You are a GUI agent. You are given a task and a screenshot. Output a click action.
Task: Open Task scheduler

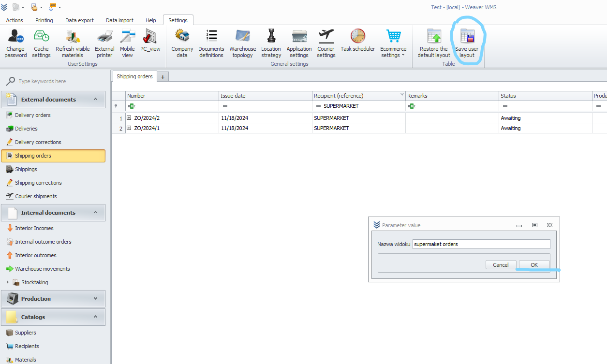pos(358,41)
